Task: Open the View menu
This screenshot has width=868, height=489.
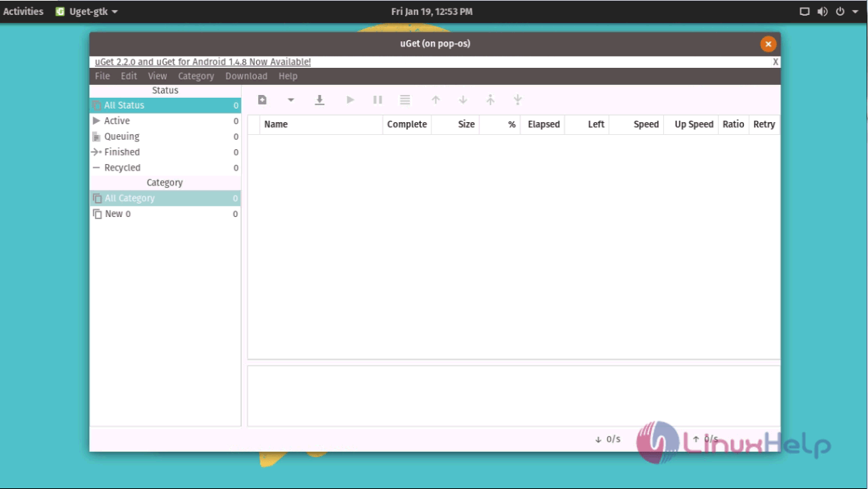Action: tap(158, 76)
